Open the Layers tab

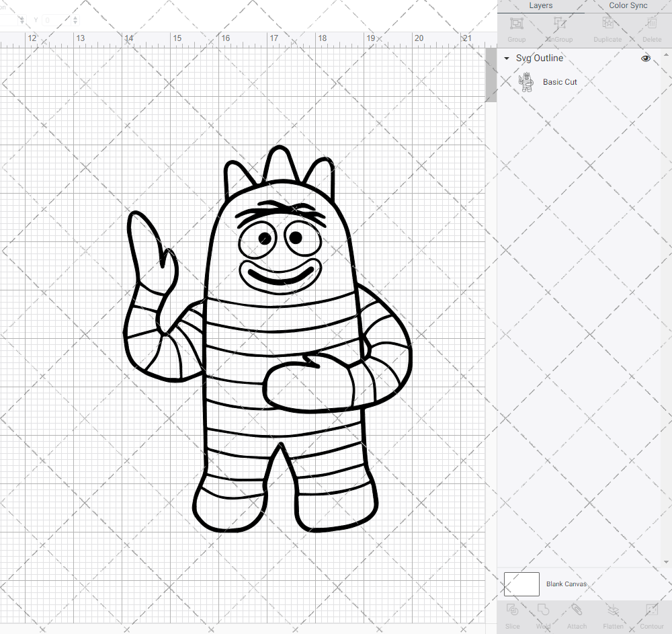(x=540, y=5)
